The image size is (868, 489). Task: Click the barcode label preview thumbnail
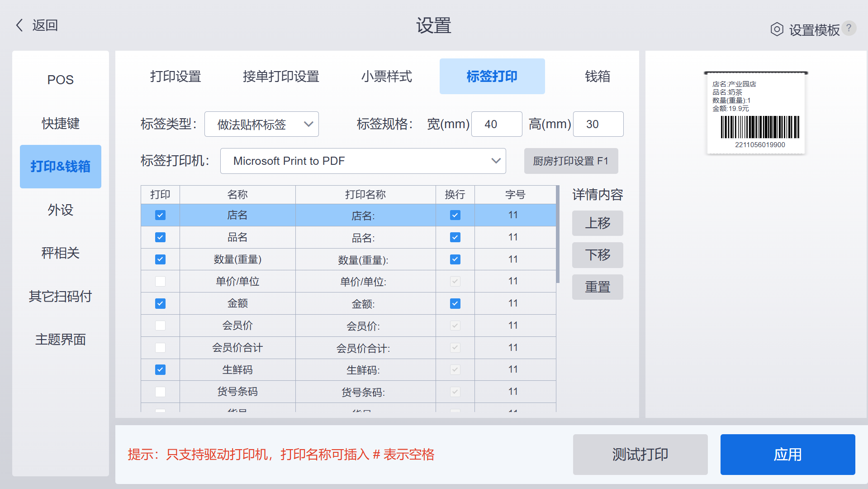756,113
